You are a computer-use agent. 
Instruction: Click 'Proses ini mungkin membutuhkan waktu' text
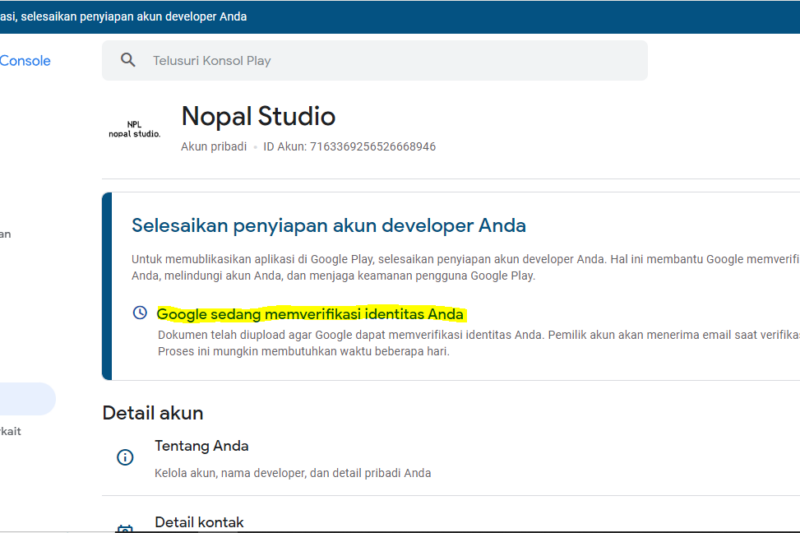[x=304, y=351]
